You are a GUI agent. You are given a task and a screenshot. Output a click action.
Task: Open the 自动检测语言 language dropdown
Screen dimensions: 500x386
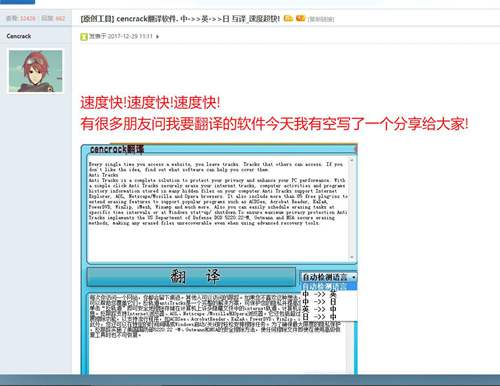(329, 277)
